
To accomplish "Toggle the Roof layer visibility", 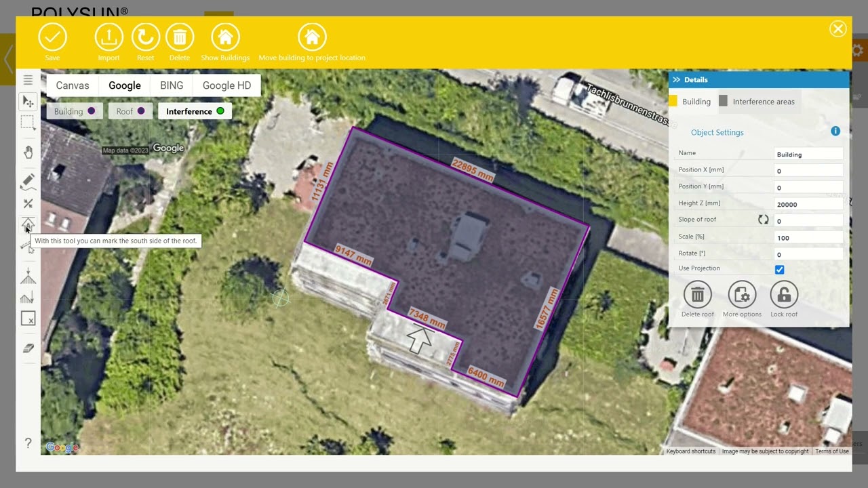I will (x=130, y=111).
